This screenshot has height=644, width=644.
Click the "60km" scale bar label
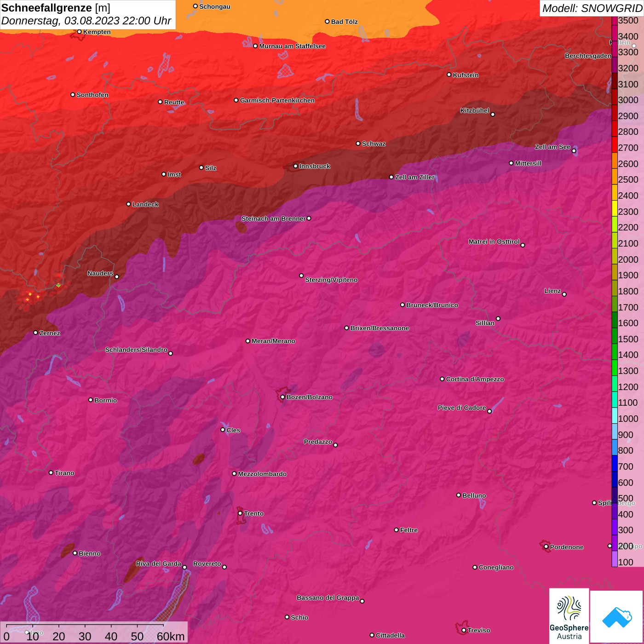pos(171,636)
